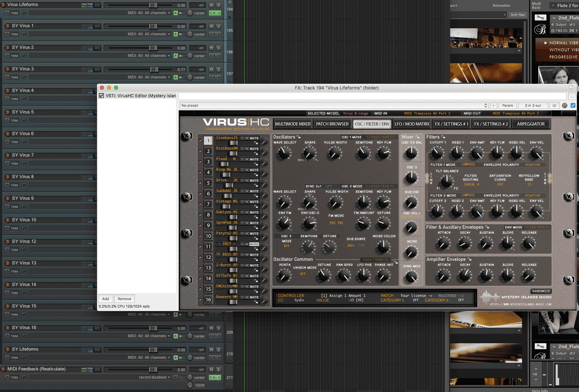Mute the SY Virus 3 track
The height and width of the screenshot is (392, 579).
(211, 69)
